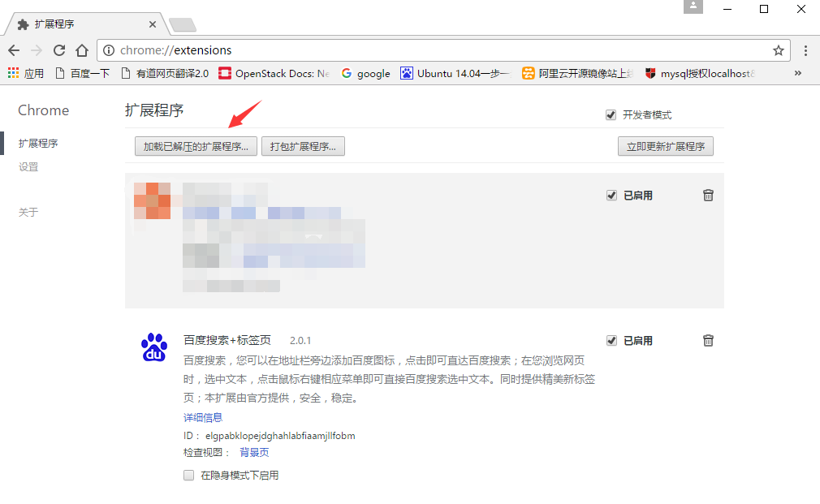This screenshot has width=820, height=504.
Task: Uncheck 已启用 for 百度搜索+标签页
Action: (611, 341)
